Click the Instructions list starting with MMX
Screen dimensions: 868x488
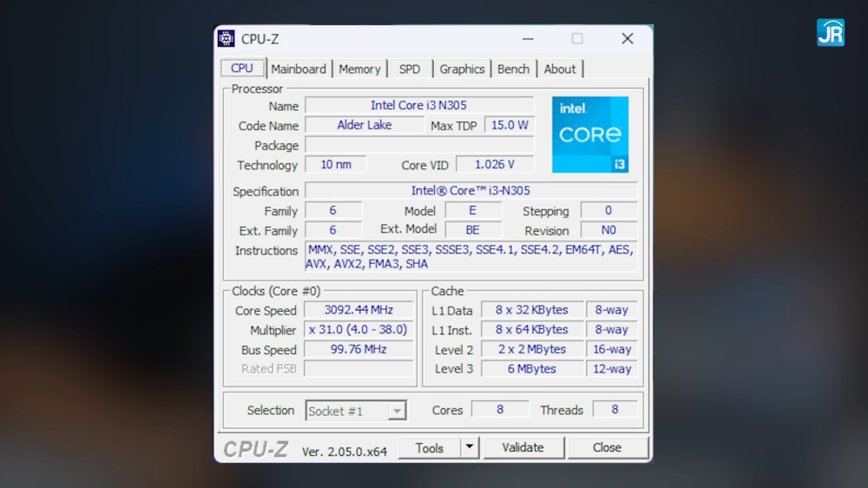pos(471,256)
